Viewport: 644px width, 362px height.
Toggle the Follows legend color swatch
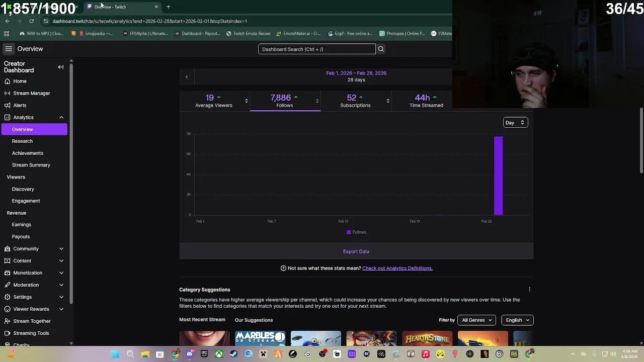(x=349, y=232)
